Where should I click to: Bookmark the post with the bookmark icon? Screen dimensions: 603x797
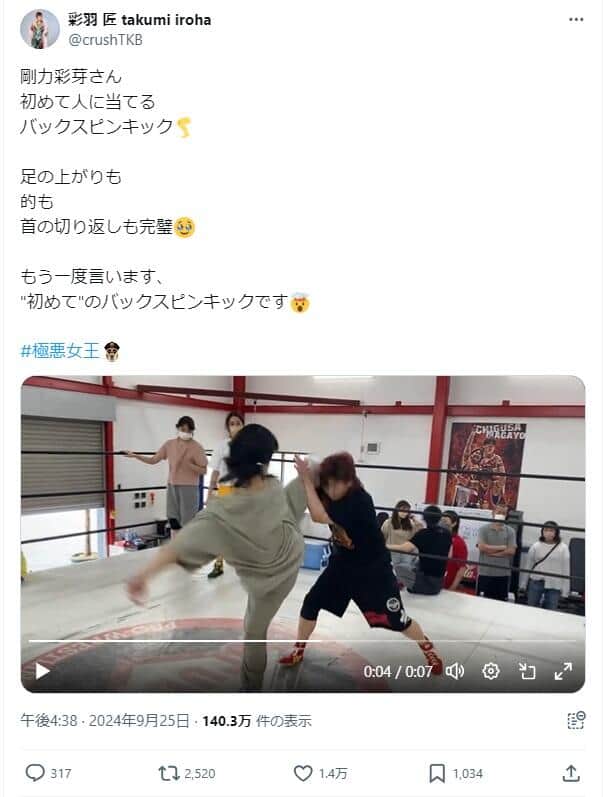pyautogui.click(x=437, y=773)
